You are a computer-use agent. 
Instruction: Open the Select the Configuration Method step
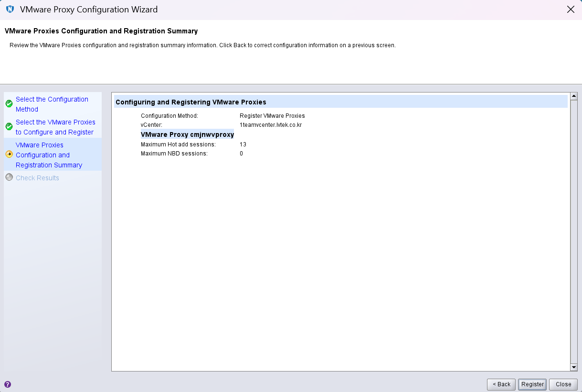click(x=52, y=104)
